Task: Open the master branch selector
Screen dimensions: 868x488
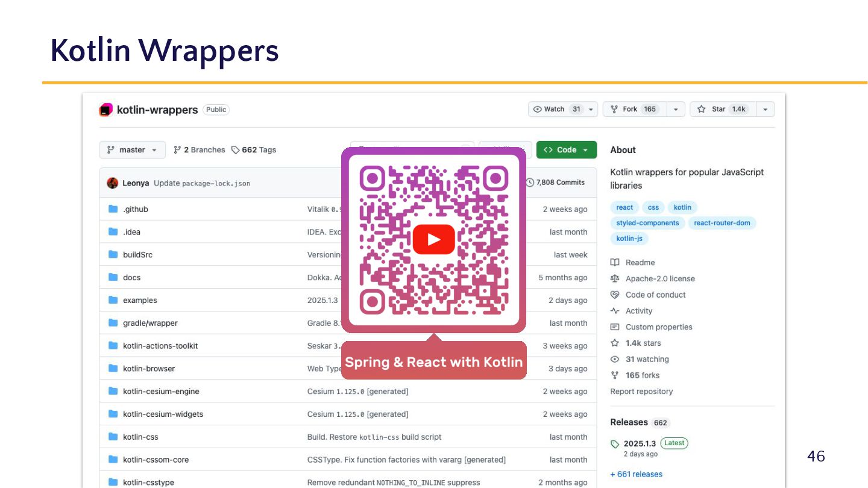Action: [x=133, y=150]
